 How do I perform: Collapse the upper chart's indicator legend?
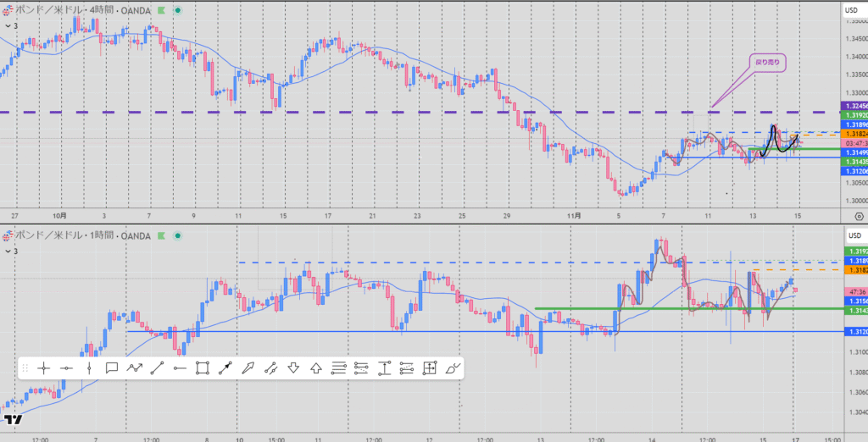click(x=9, y=26)
